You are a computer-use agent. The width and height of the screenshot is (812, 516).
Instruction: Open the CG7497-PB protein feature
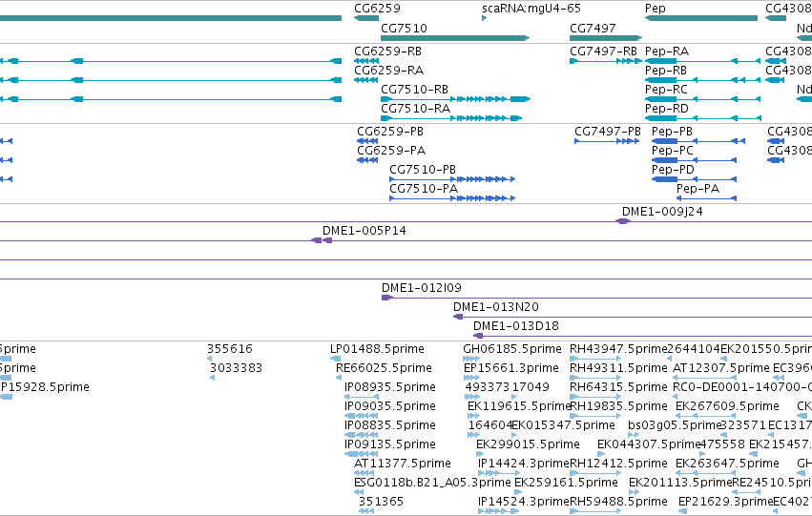[607, 141]
